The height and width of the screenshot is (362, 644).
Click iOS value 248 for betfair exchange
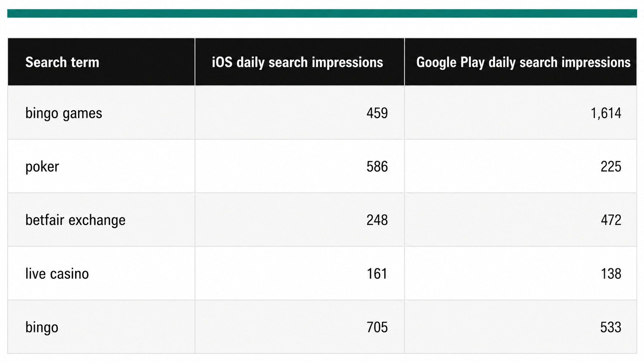click(377, 220)
